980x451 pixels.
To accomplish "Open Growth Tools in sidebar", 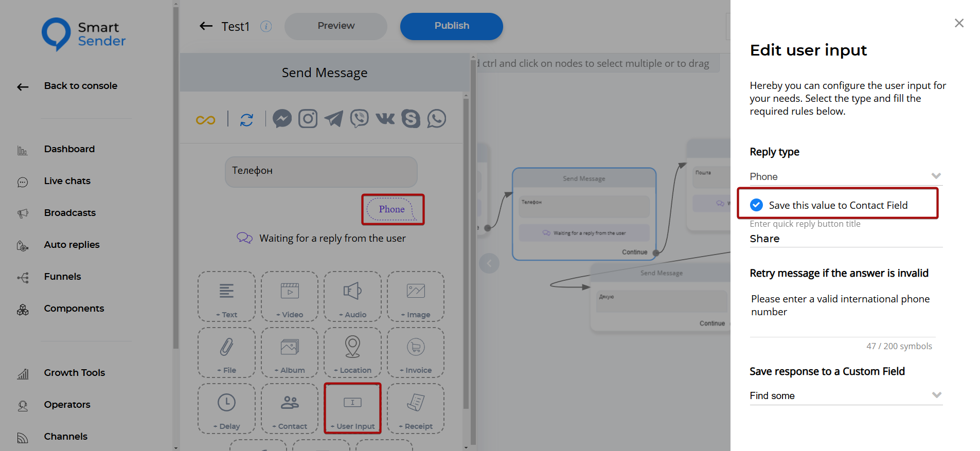I will [75, 373].
